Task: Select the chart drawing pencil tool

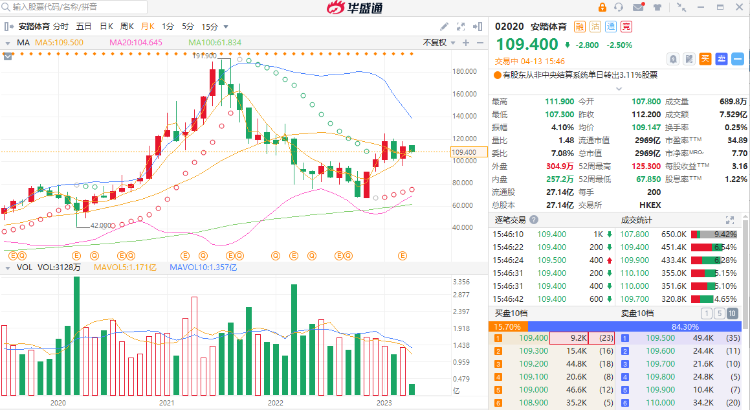Action: tap(444, 27)
